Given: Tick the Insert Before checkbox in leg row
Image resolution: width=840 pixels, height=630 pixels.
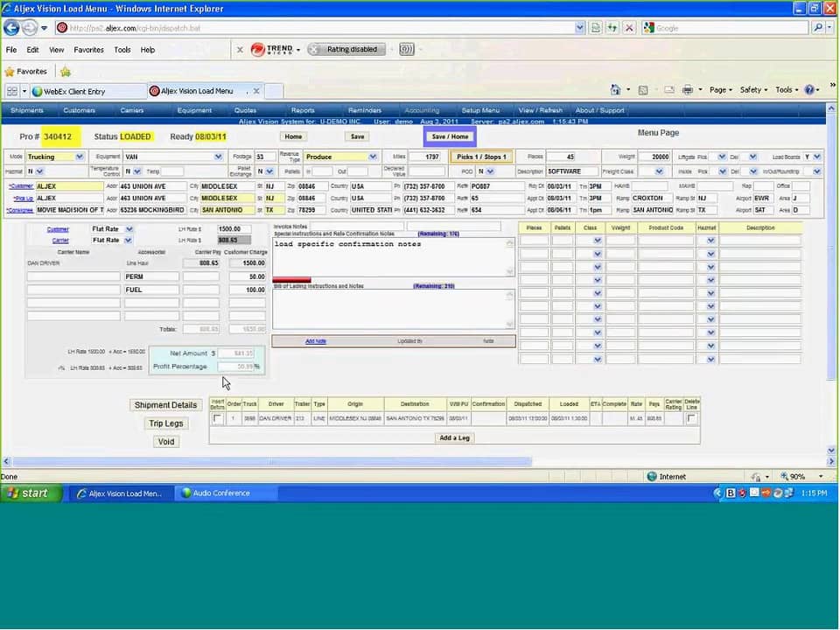Looking at the screenshot, I should click(218, 418).
